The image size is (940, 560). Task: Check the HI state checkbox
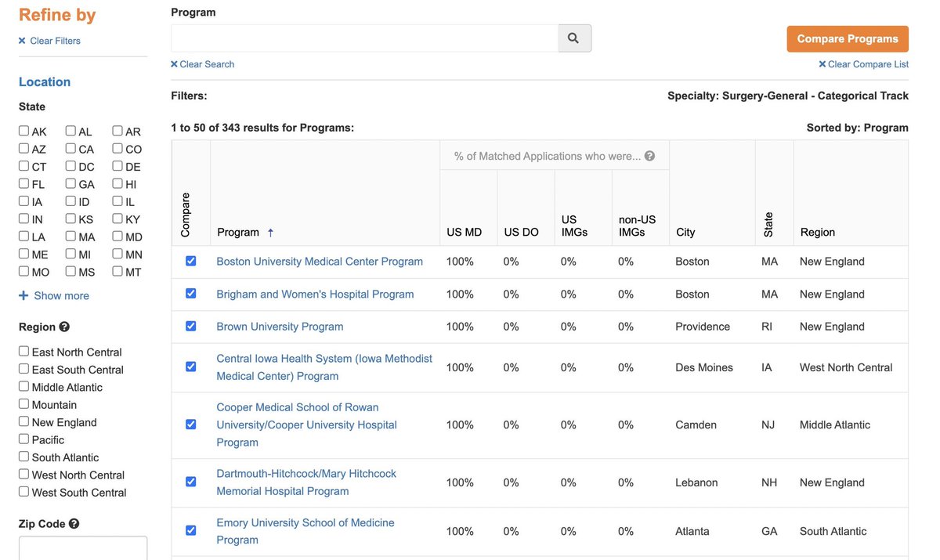tap(117, 184)
